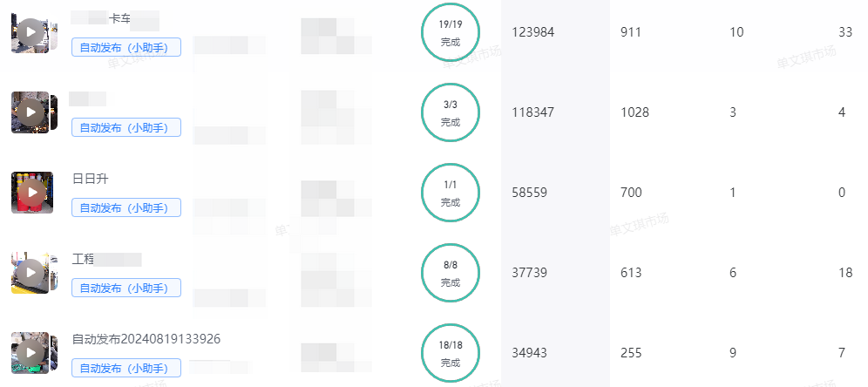The height and width of the screenshot is (387, 868).
Task: Click the 58559 play count cell
Action: pos(529,193)
